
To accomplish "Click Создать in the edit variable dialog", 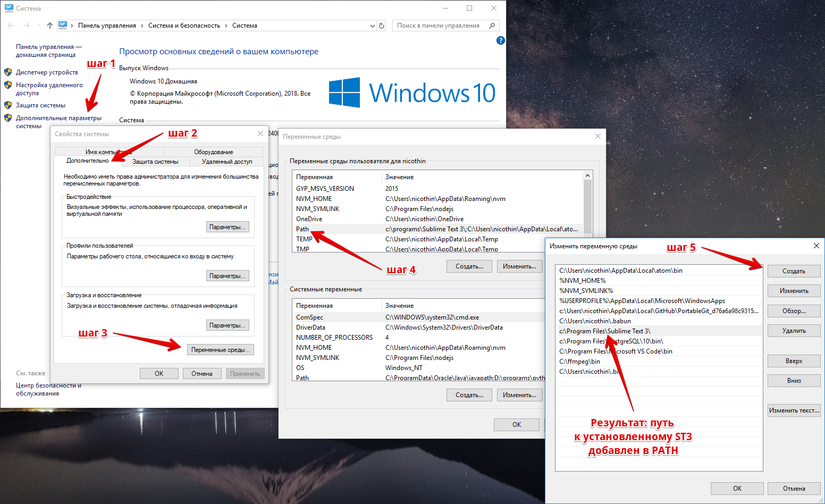I will point(794,271).
